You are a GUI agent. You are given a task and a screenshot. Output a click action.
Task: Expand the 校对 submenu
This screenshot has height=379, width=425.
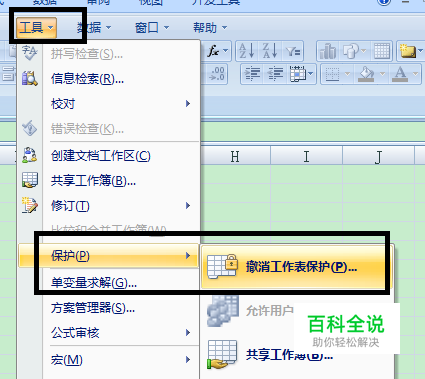[x=109, y=104]
